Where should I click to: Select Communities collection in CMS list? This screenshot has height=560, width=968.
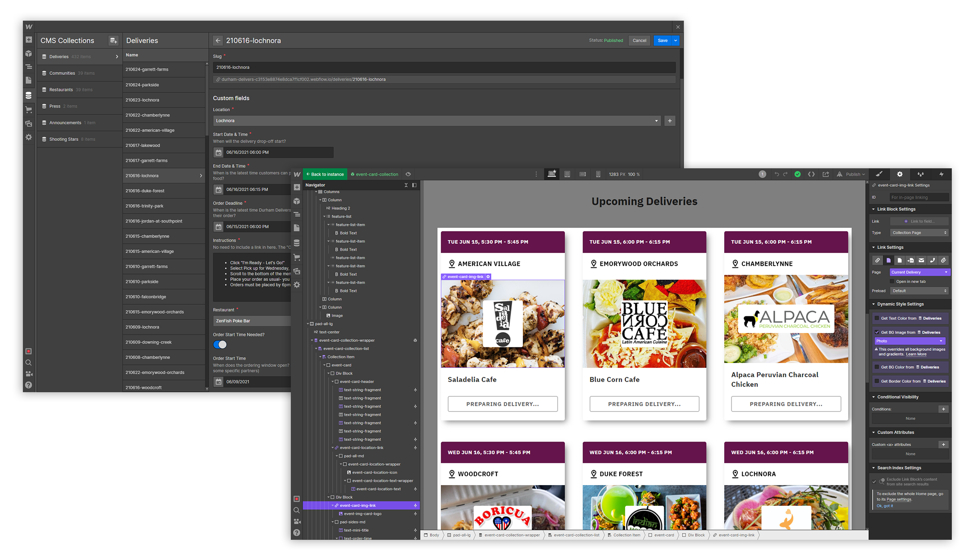tap(80, 73)
